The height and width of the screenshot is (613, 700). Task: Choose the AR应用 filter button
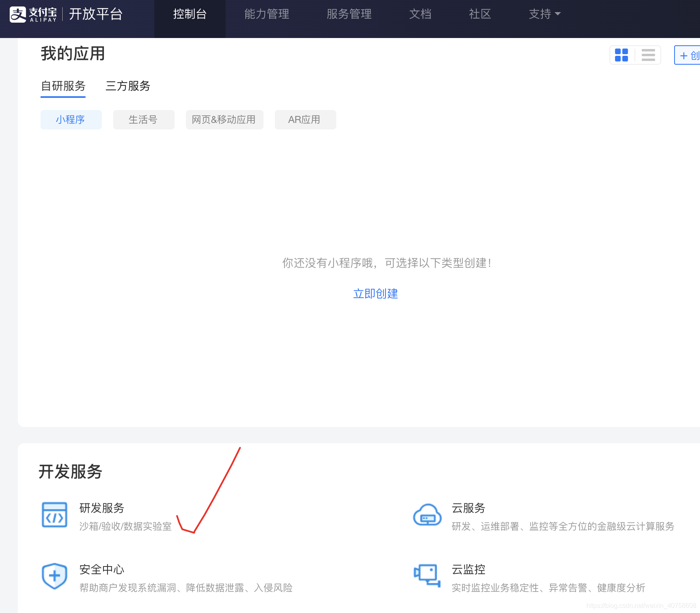click(x=306, y=120)
